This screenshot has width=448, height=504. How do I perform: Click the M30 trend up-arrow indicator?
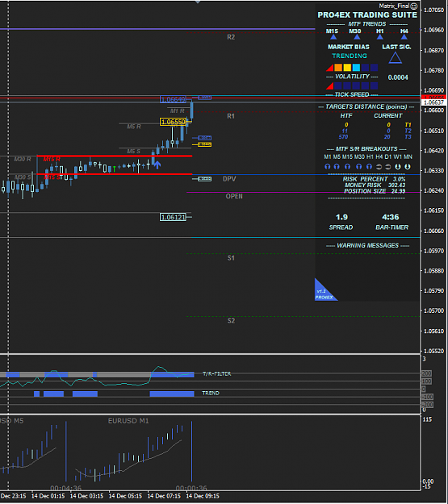(x=357, y=37)
